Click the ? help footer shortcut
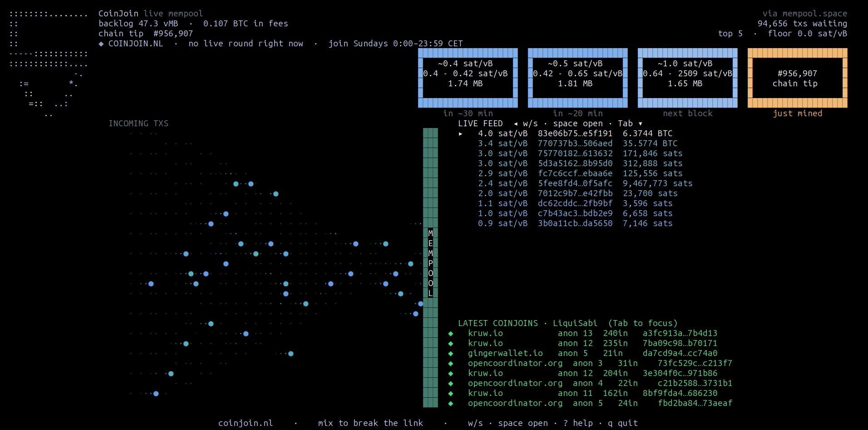Screen dimensions: 868x430 [x=578, y=423]
